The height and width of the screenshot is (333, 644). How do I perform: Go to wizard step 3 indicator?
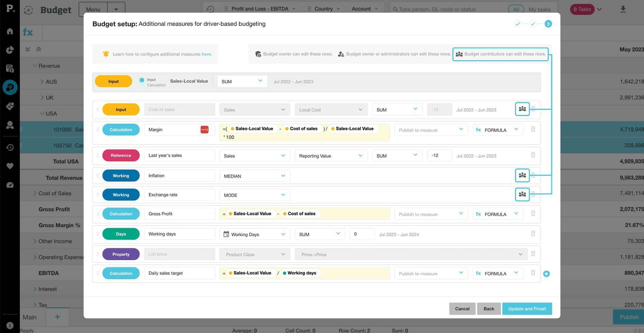(548, 24)
